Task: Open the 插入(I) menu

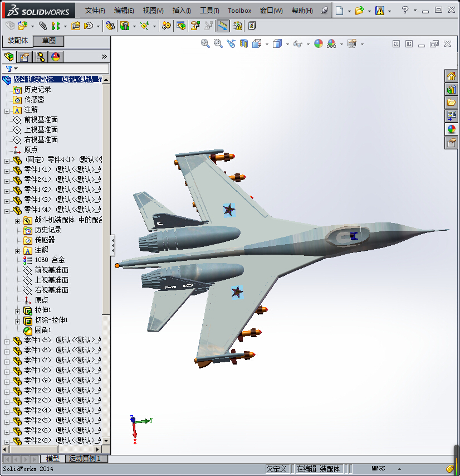Action: (182, 11)
